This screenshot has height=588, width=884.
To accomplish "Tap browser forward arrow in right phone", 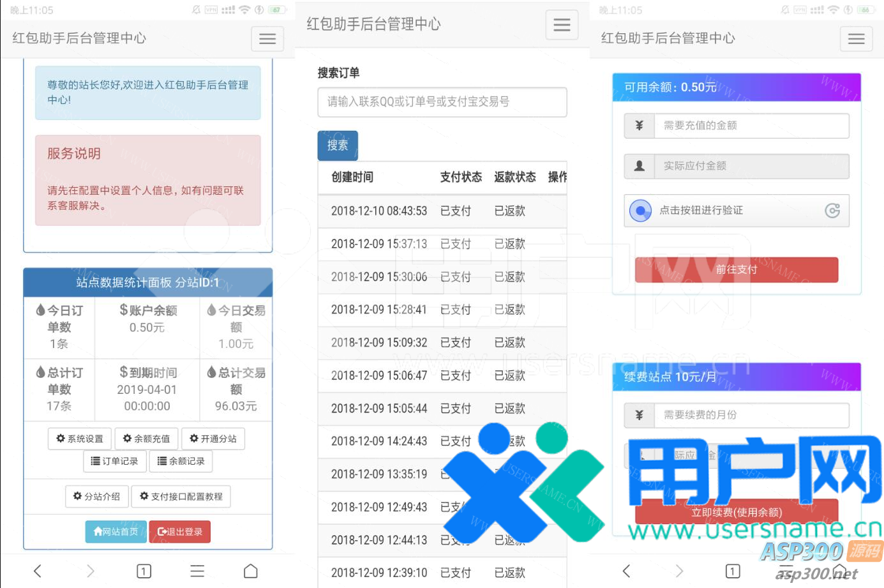I will pyautogui.click(x=679, y=571).
